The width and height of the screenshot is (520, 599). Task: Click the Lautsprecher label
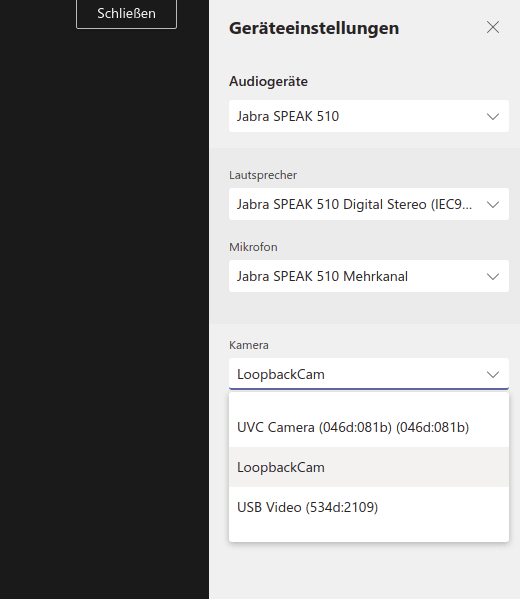coord(263,175)
